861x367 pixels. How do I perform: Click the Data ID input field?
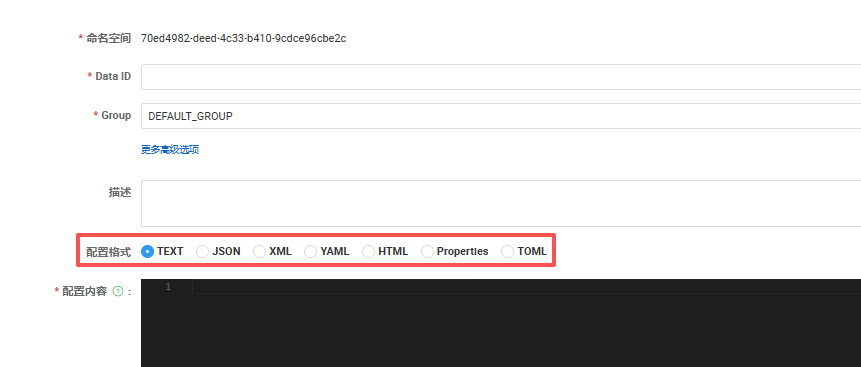(x=501, y=77)
